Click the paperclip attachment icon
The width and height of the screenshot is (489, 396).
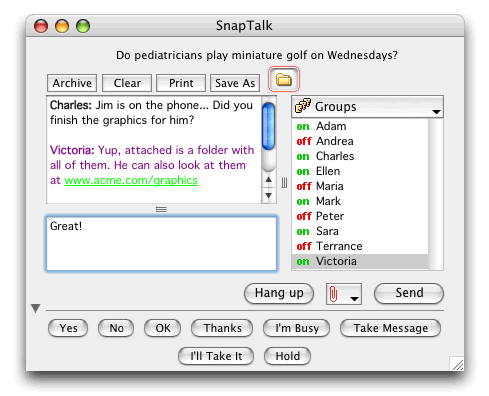pyautogui.click(x=333, y=294)
